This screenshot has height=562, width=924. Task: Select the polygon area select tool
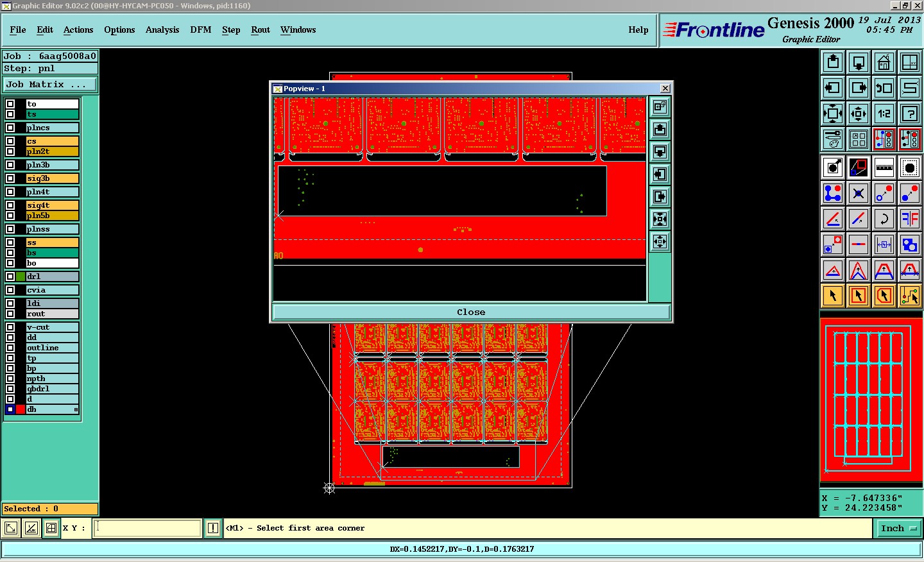[884, 296]
